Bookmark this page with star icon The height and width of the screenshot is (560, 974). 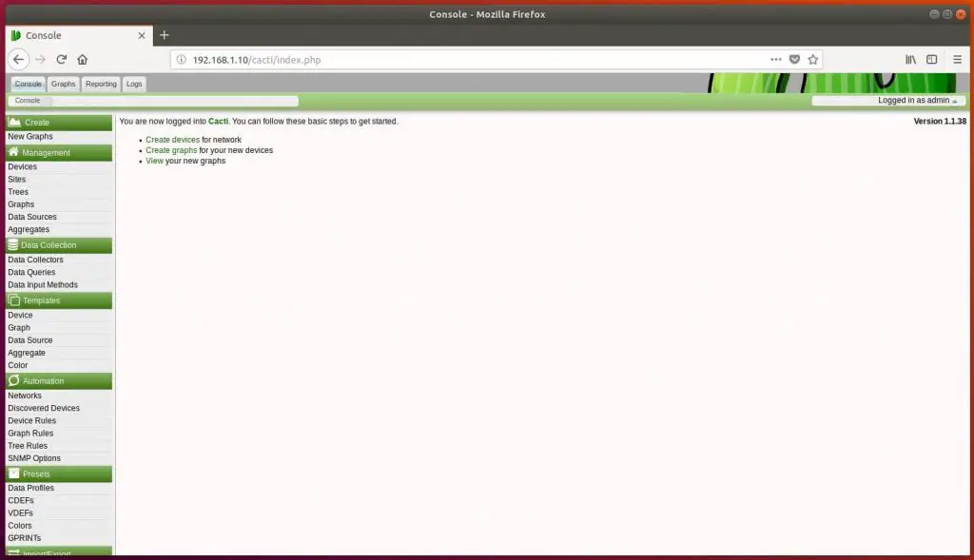pos(812,59)
